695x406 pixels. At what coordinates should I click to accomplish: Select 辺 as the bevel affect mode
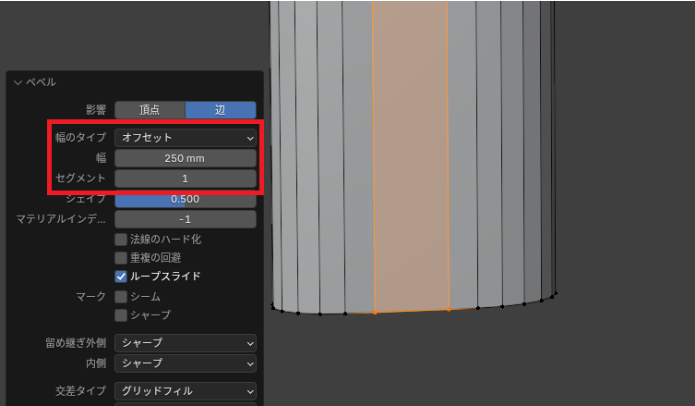tap(220, 110)
